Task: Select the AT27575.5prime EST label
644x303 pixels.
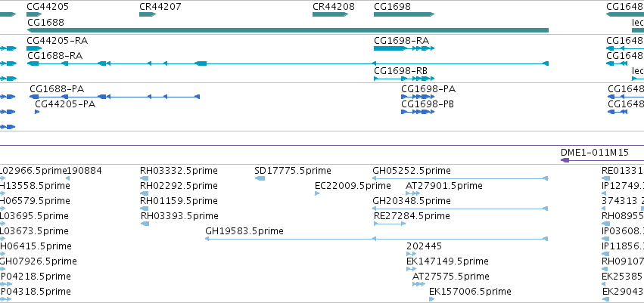Action: click(x=451, y=277)
